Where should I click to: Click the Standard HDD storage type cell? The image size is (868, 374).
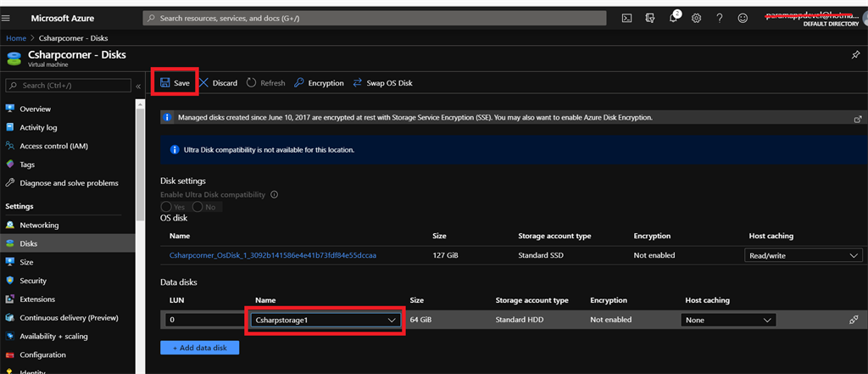[x=520, y=320]
